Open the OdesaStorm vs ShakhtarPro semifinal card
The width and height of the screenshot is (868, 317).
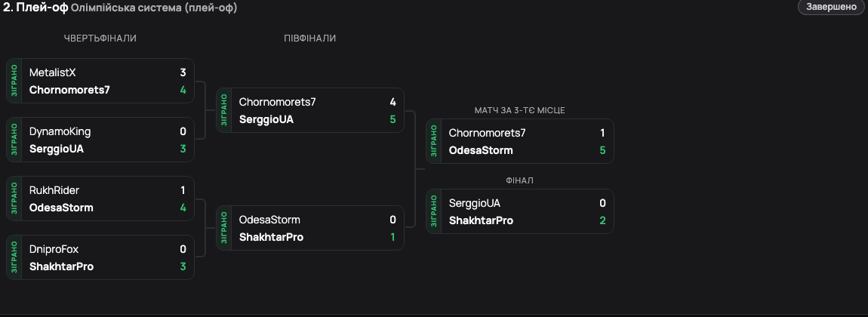(x=310, y=228)
